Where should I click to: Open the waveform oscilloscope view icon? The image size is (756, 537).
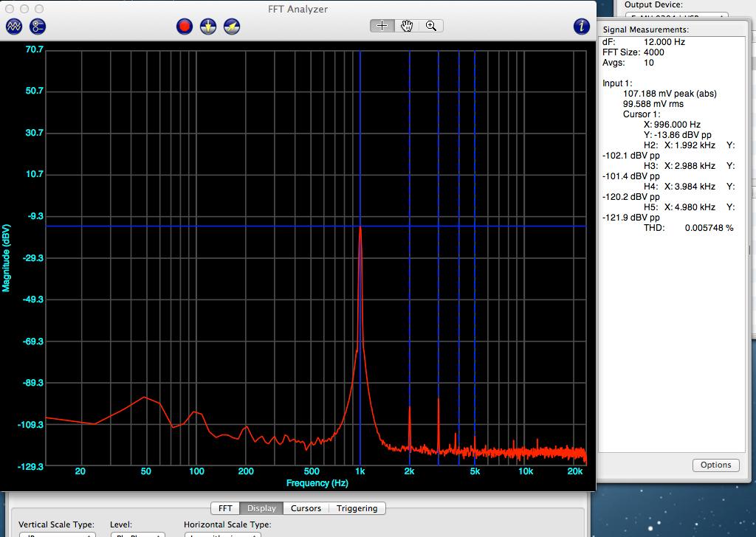(13, 26)
